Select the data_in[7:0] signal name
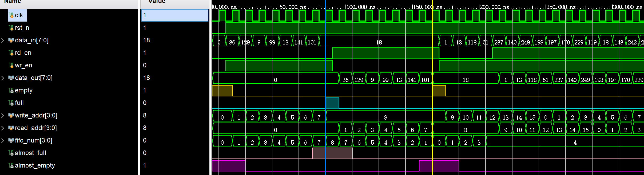This screenshot has height=175, width=644. [32, 40]
